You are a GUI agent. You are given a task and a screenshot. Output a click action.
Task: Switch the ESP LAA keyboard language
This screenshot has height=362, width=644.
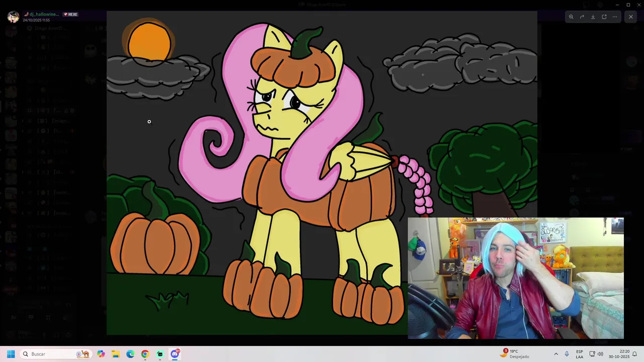pos(580,354)
